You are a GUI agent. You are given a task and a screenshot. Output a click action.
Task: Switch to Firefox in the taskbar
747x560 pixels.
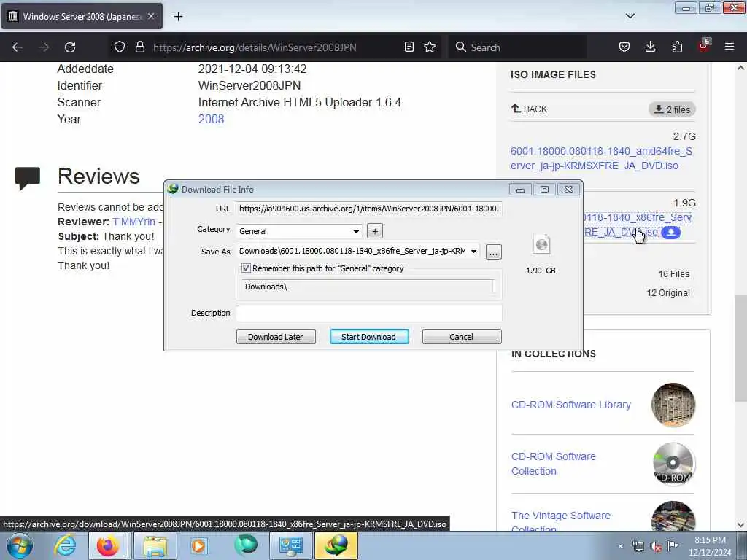[108, 545]
